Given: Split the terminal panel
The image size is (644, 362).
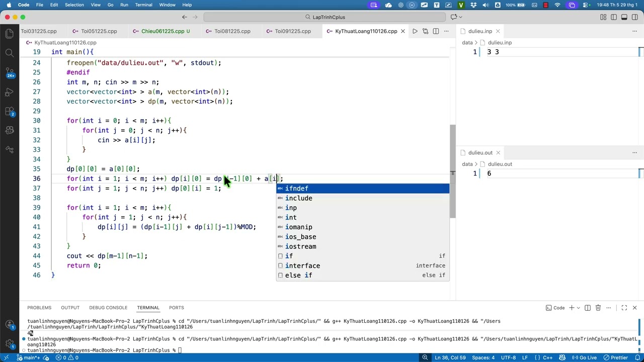Looking at the screenshot, I should coord(587,308).
